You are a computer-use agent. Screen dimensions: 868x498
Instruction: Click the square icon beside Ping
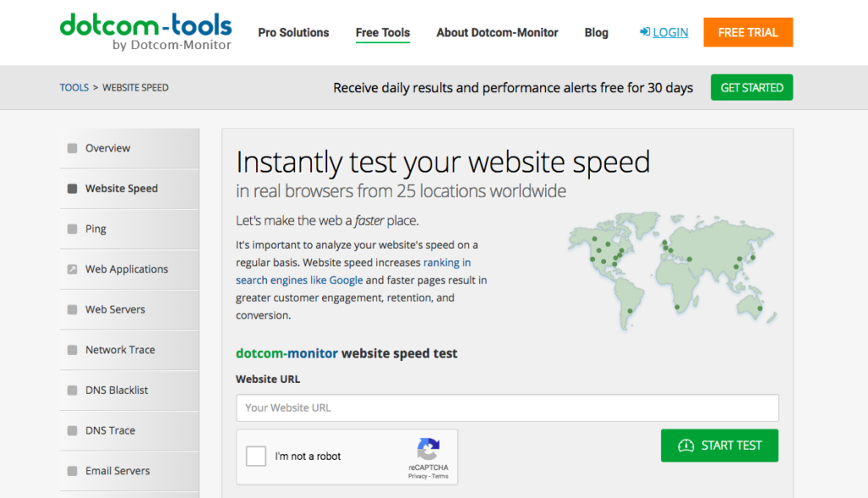(72, 229)
